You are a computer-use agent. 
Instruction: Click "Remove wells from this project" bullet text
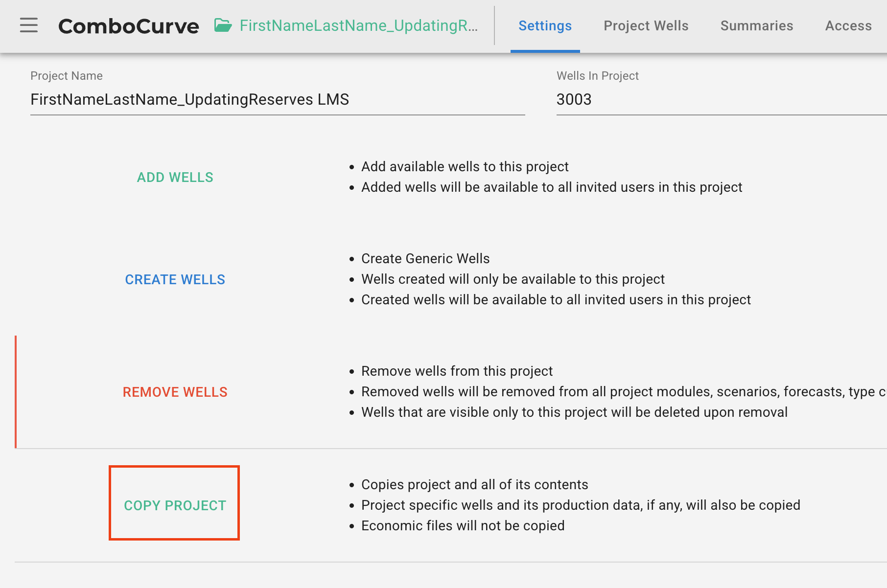tap(457, 371)
